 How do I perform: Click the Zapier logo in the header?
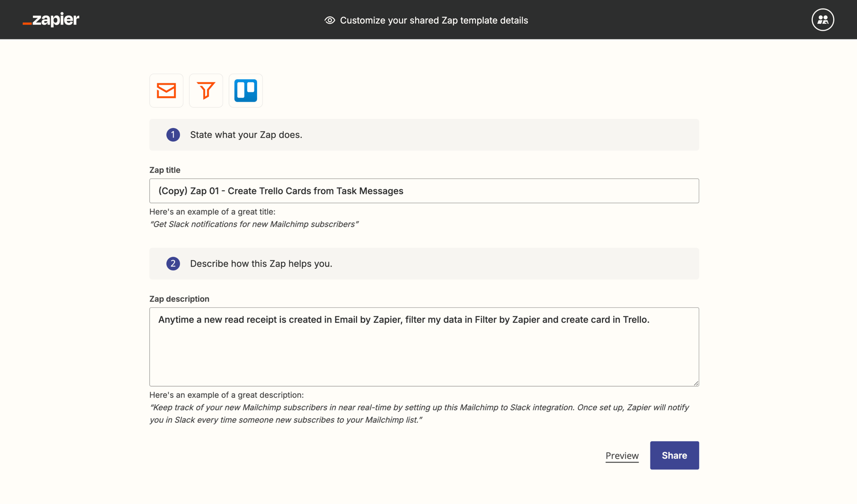tap(50, 20)
